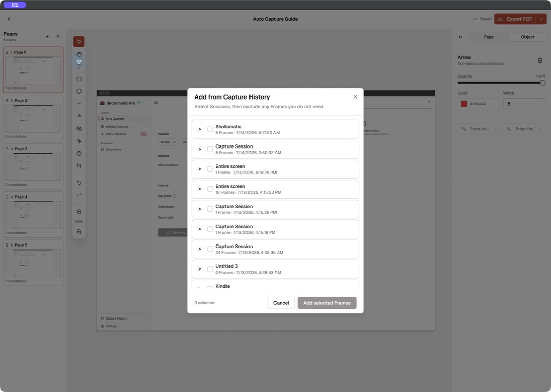Toggle sidebar icon in Shotomatic Pro window
Image resolution: width=551 pixels, height=392 pixels.
(x=156, y=102)
